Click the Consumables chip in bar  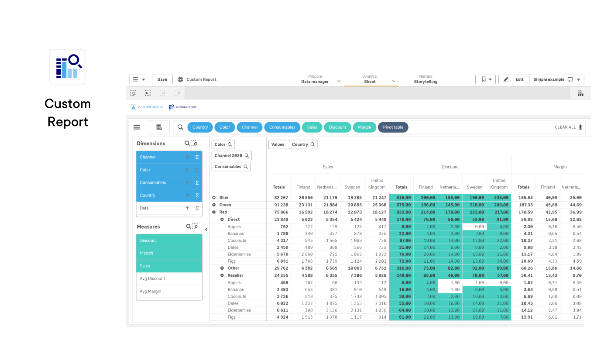[282, 127]
